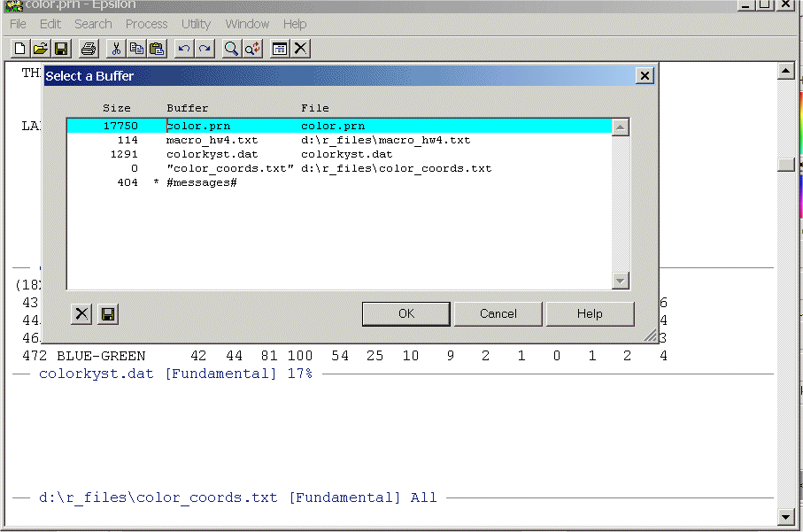Screen dimensions: 803x532
Task: Click the delete buffer X icon in dialog
Action: (81, 314)
